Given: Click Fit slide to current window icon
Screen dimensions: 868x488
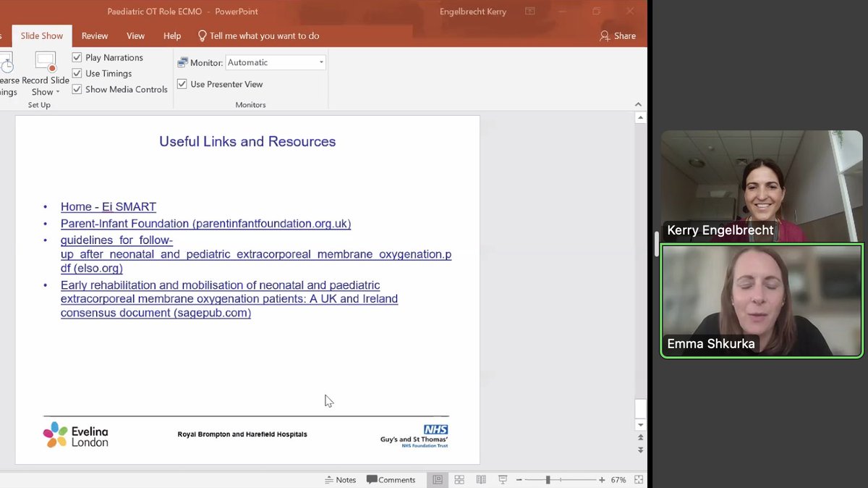Looking at the screenshot, I should [x=639, y=479].
